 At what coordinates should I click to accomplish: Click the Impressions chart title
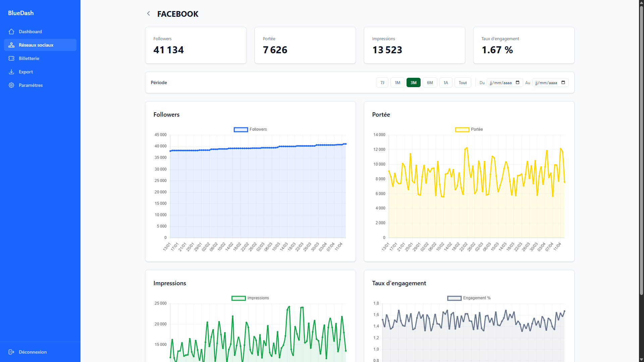click(170, 283)
